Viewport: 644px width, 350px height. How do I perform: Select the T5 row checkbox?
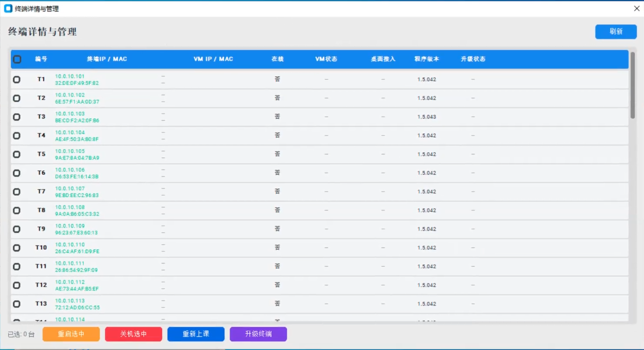(x=17, y=154)
